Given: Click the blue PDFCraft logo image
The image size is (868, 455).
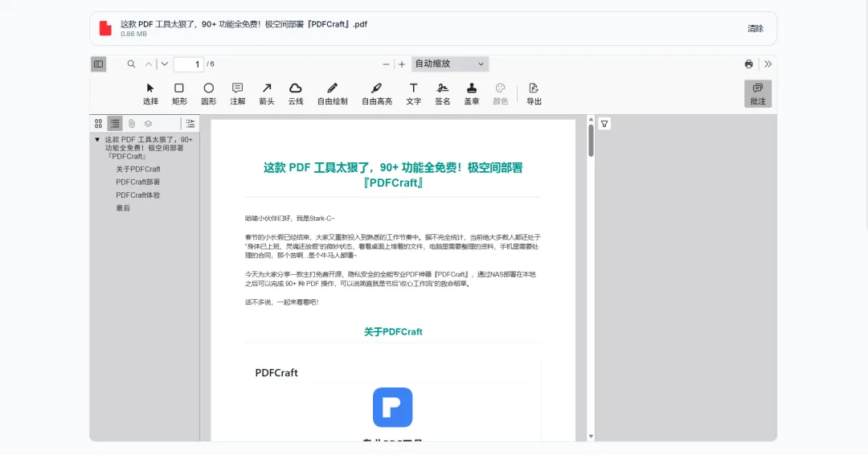Looking at the screenshot, I should point(392,408).
